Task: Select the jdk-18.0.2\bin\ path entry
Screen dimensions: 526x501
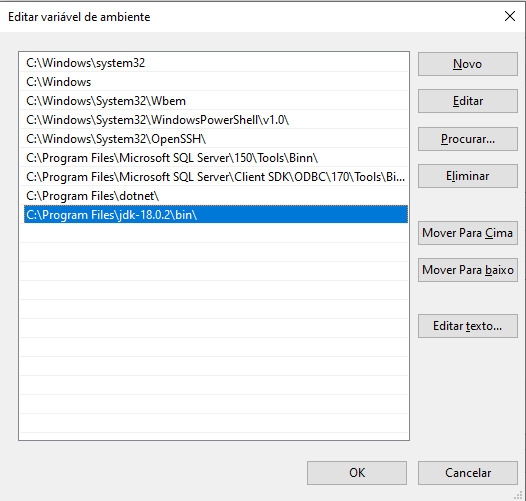Action: pyautogui.click(x=216, y=215)
